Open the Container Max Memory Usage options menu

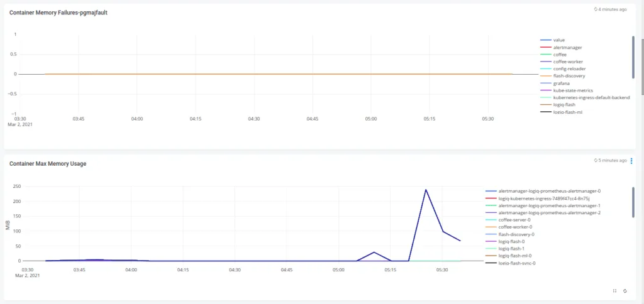coord(631,161)
